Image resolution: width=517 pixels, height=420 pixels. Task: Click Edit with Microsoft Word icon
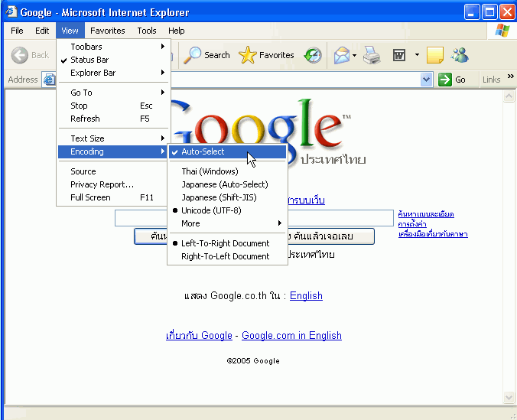tap(398, 55)
